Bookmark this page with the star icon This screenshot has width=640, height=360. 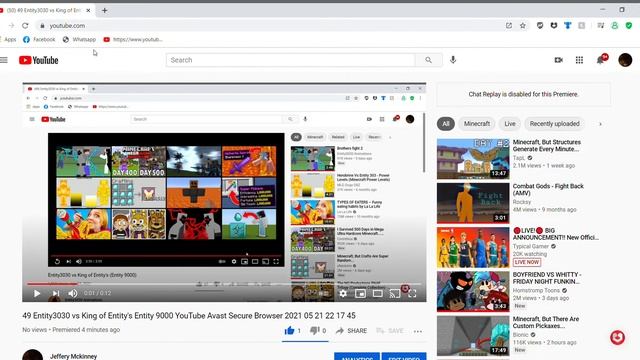coord(522,25)
